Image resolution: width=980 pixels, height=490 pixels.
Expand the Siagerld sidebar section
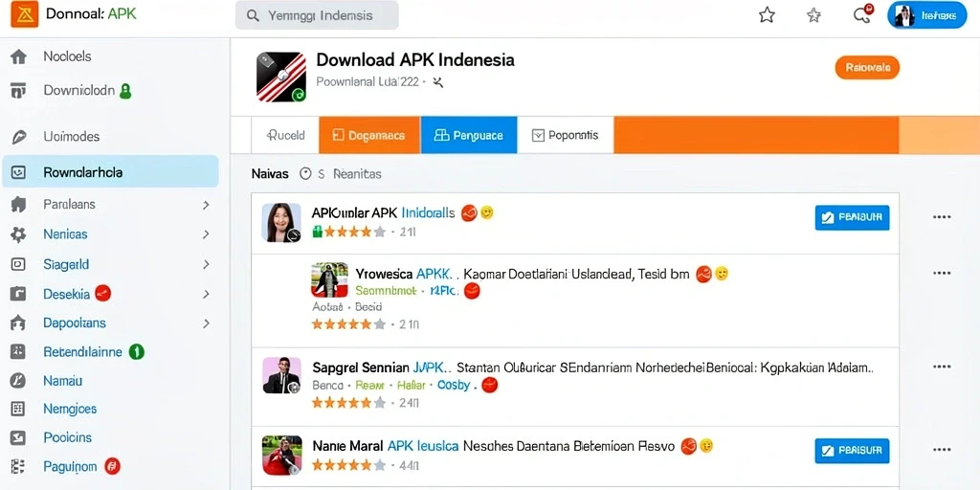206,265
